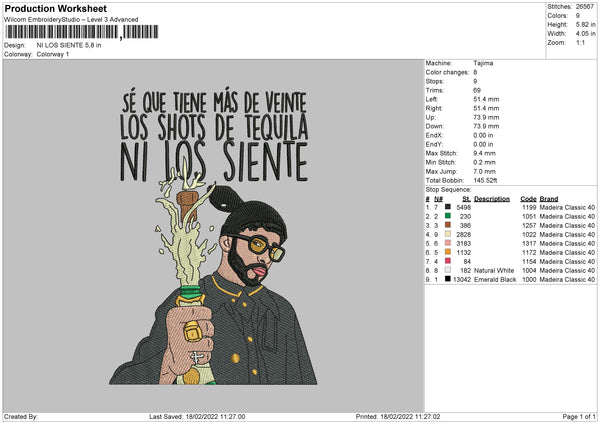
Task: Click thread code '1000' in the Code column
Action: click(x=529, y=279)
